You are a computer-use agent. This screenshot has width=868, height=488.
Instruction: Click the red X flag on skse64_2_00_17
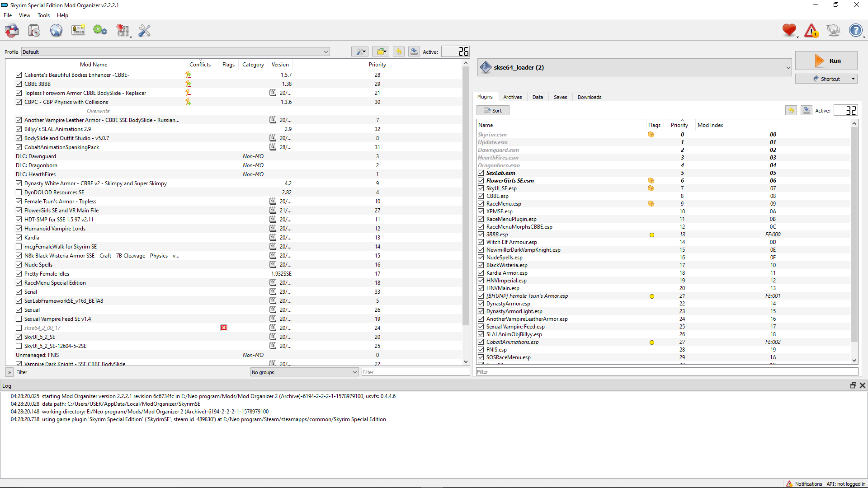point(224,328)
